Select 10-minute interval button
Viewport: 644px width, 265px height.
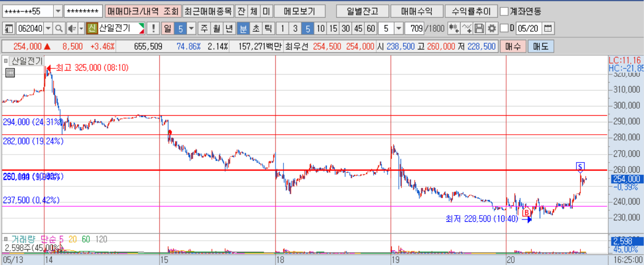click(x=321, y=29)
